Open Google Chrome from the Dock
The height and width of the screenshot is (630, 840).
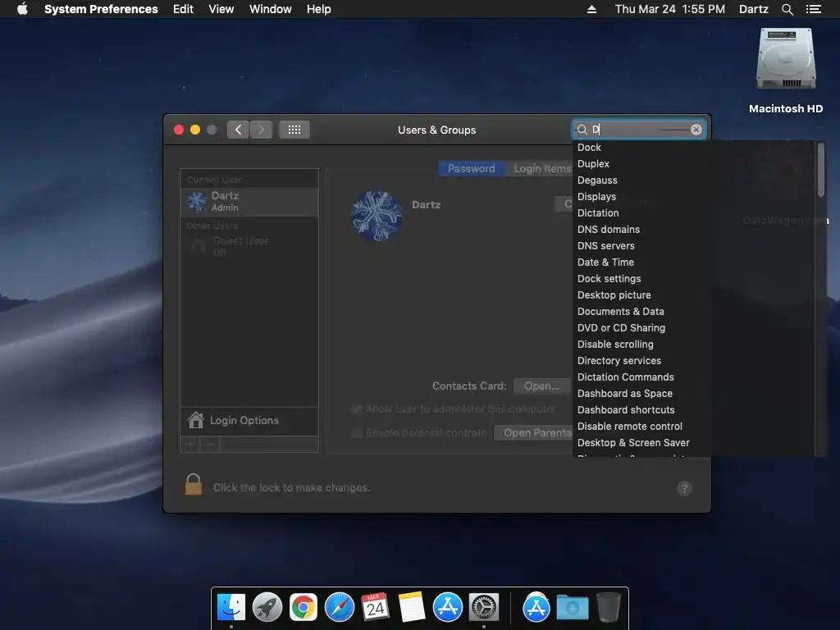(x=304, y=608)
